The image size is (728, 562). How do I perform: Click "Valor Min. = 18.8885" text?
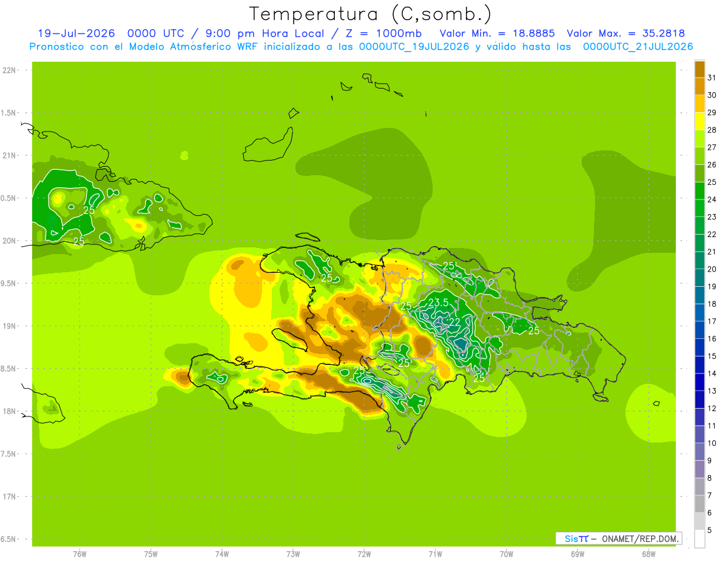tap(497, 33)
